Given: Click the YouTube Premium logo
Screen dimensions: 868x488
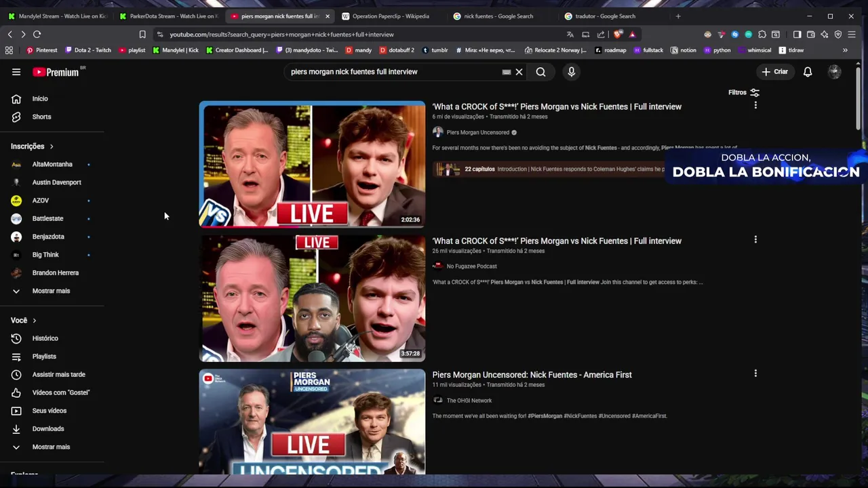Looking at the screenshot, I should [55, 72].
